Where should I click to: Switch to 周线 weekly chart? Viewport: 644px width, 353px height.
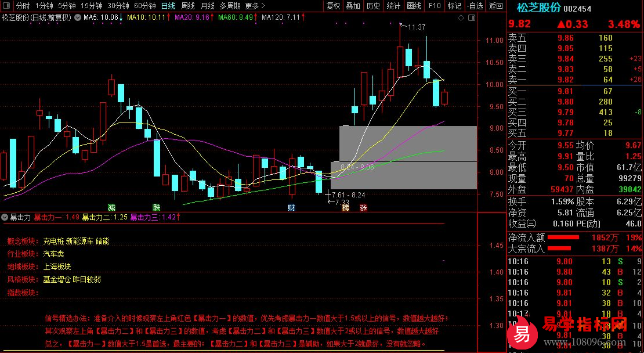(188, 6)
